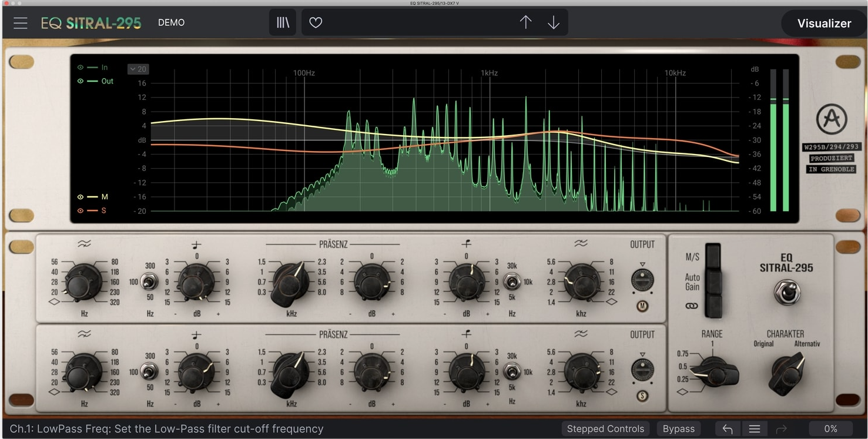The width and height of the screenshot is (868, 439).
Task: Click the 10kHz frequency label
Action: (675, 73)
